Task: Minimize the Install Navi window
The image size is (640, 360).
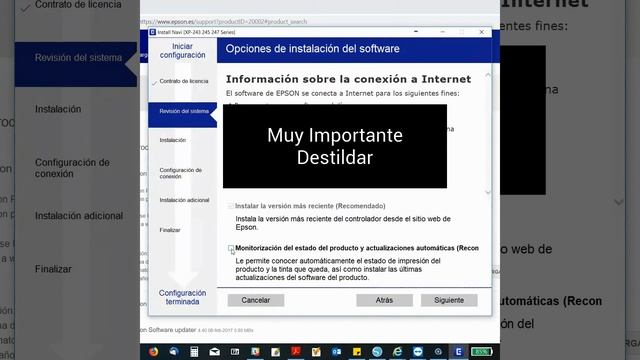Action: click(x=442, y=32)
